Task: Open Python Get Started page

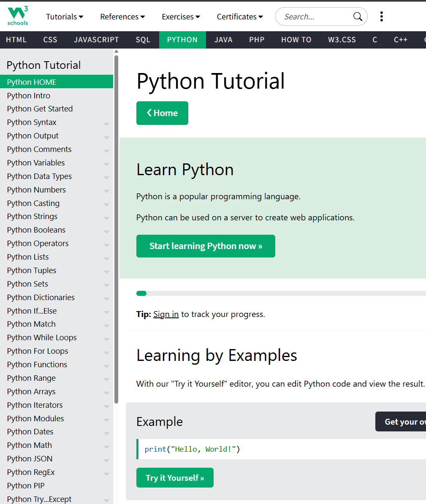Action: 57,108
